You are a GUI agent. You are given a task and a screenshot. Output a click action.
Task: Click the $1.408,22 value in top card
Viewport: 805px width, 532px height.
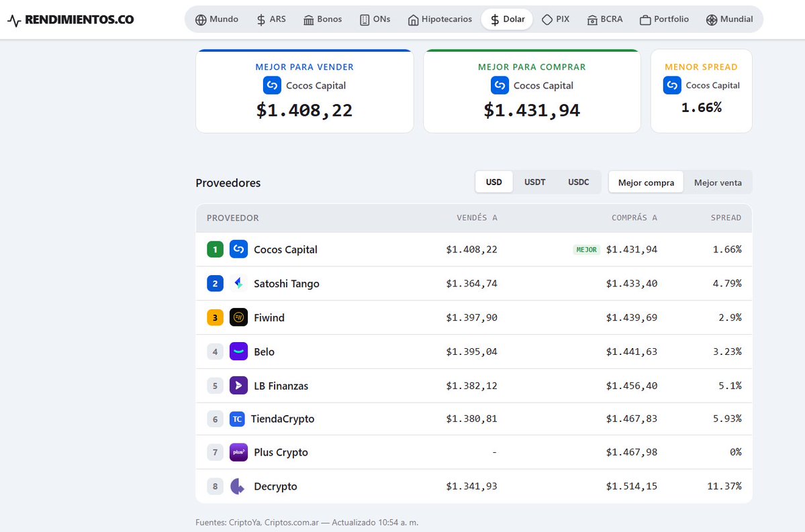pos(304,110)
